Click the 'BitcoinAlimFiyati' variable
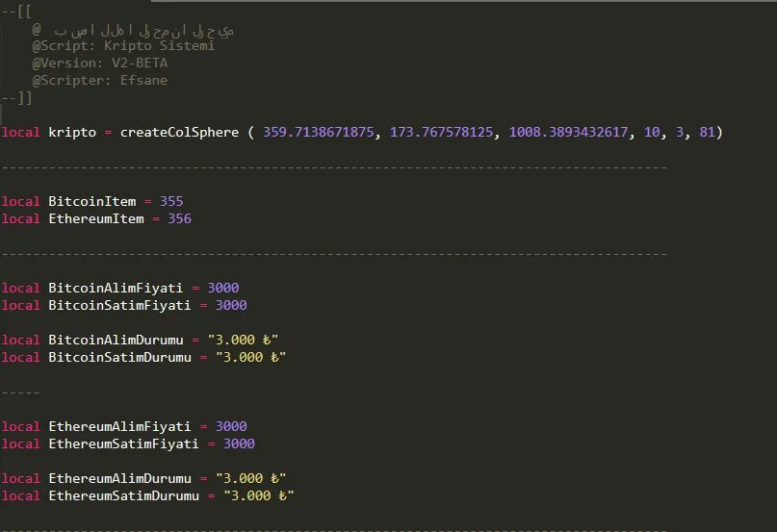Viewport: 777px width, 532px height. [116, 289]
